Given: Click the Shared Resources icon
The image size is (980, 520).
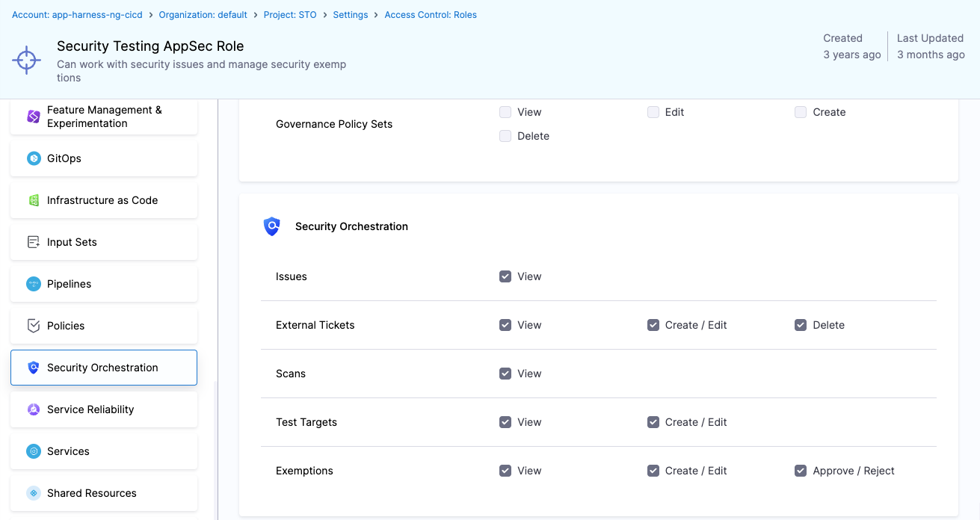Looking at the screenshot, I should [34, 493].
